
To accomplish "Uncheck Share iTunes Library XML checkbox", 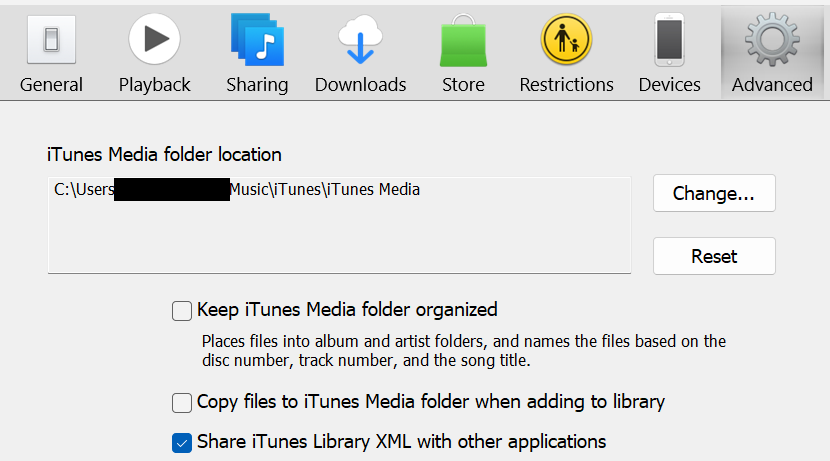I will tap(182, 441).
